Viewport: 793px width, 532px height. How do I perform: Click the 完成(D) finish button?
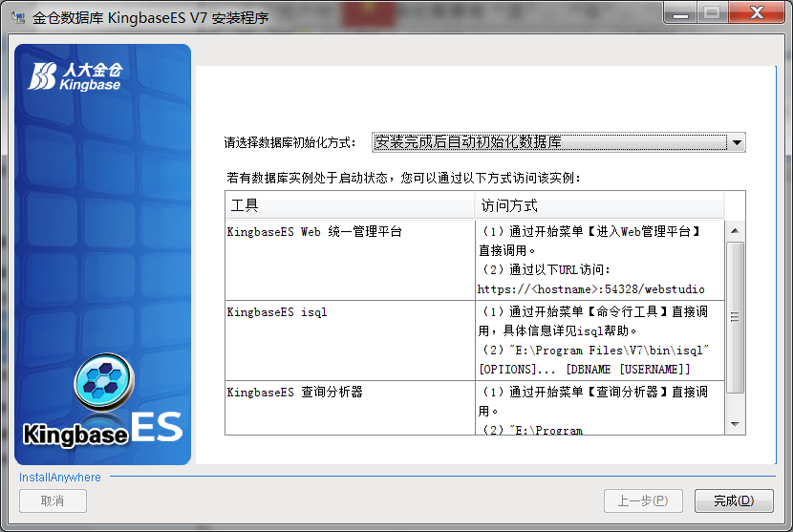(x=734, y=500)
